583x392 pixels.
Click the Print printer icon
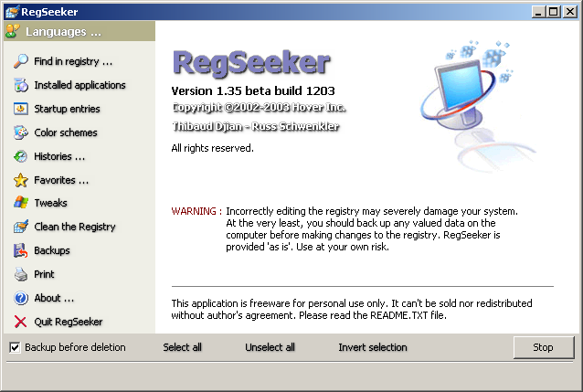click(20, 274)
